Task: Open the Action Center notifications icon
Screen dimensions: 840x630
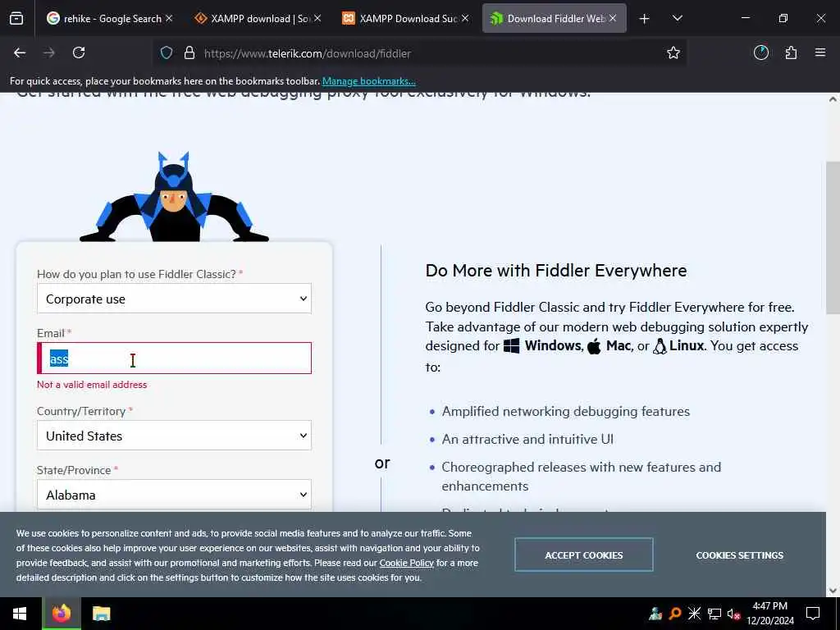Action: tap(813, 614)
